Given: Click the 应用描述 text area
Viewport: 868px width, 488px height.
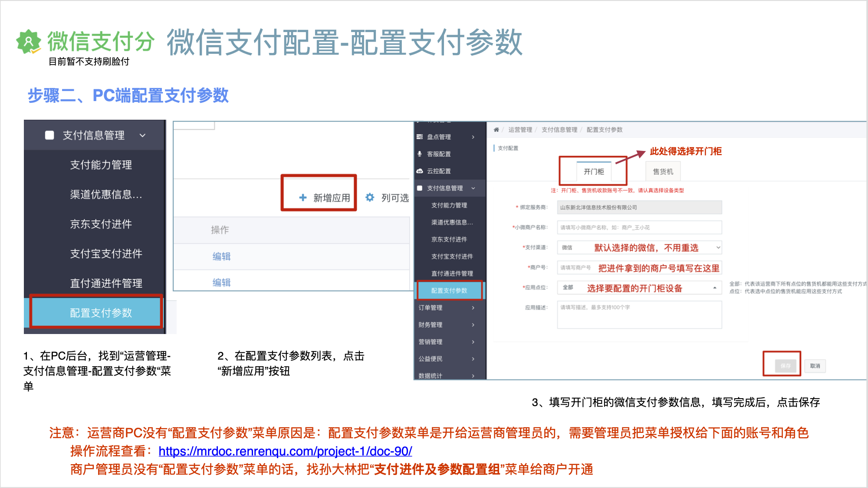Looking at the screenshot, I should 639,315.
